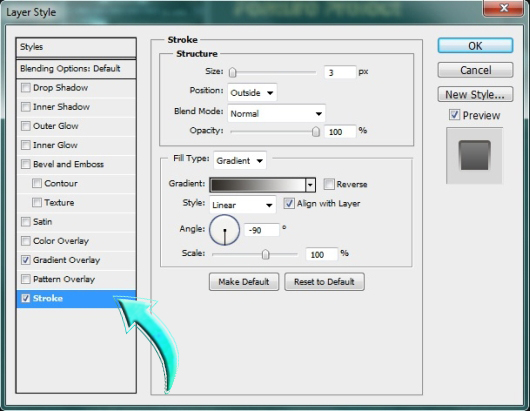
Task: Select the Contour sub-effect label
Action: point(61,184)
